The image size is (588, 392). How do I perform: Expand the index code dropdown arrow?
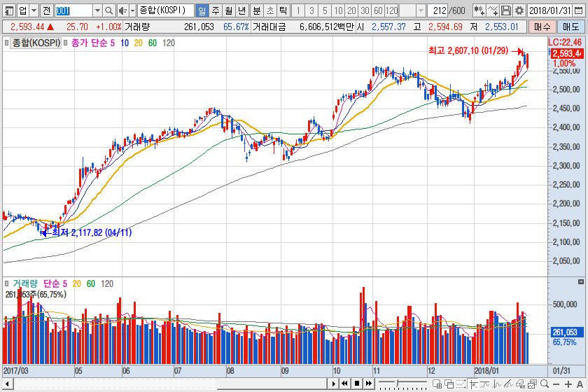click(97, 10)
